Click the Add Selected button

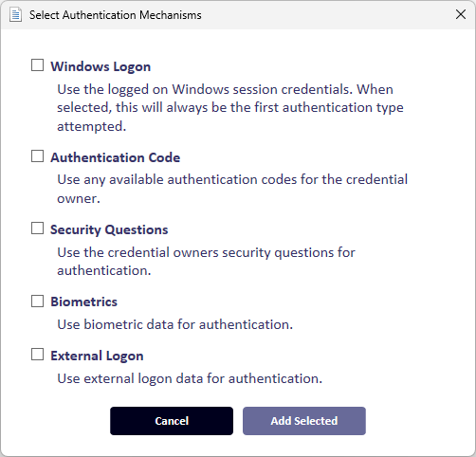(x=304, y=421)
